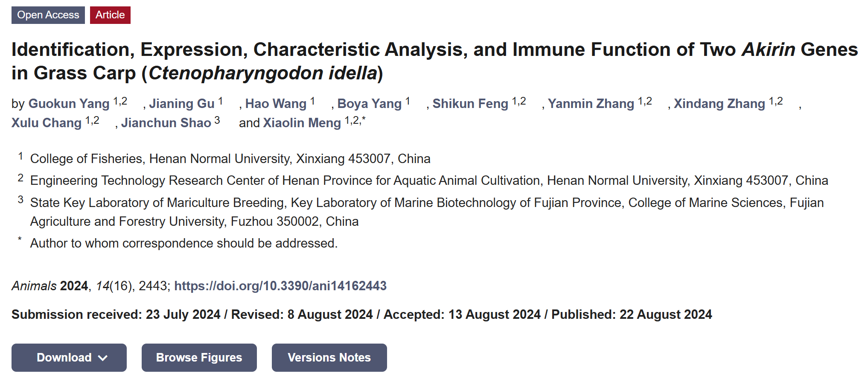Open the article DOI link
Screen dimensions: 868x382
(x=280, y=286)
